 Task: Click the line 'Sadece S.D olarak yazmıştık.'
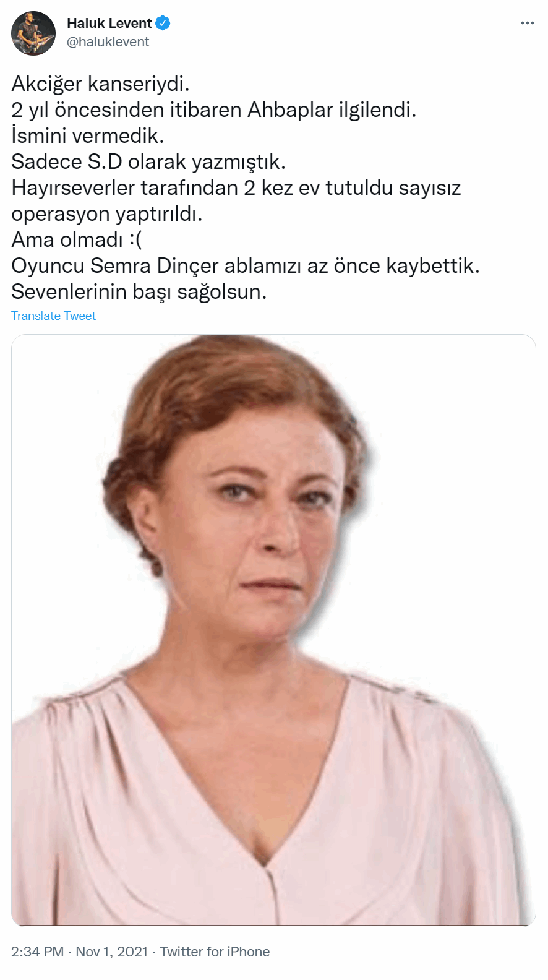pos(148,162)
